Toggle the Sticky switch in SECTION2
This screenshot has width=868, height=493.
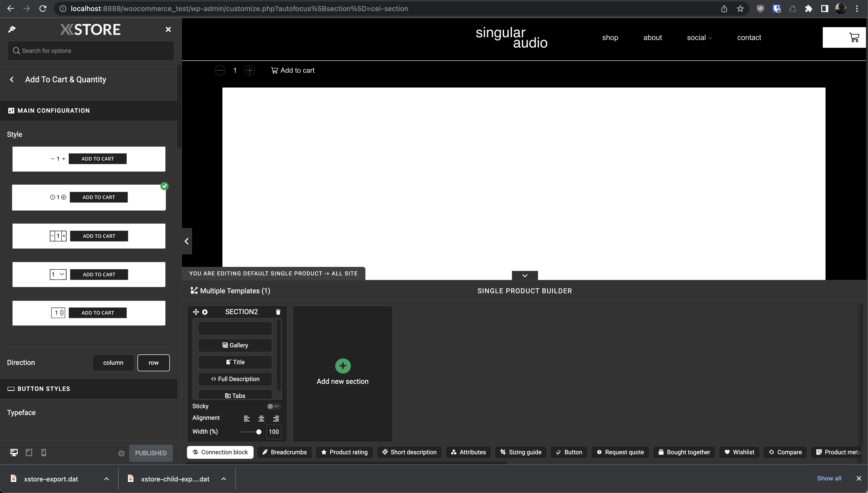pos(272,406)
